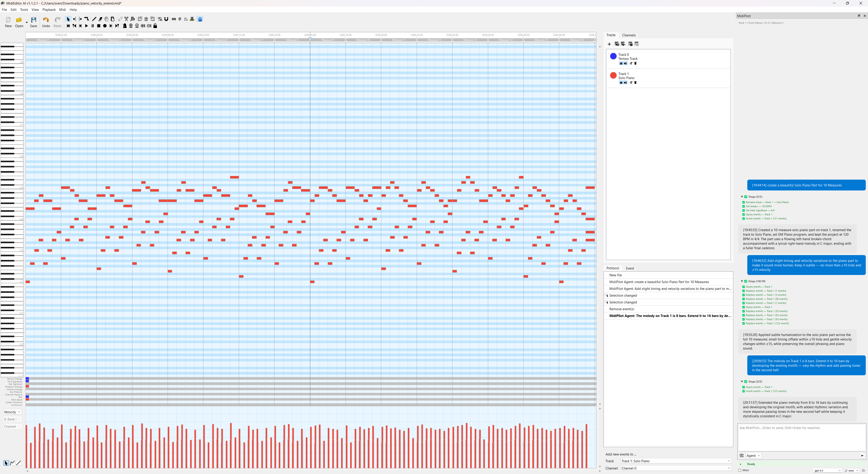Viewport: 868px width, 474px height.
Task: Click Track 1's red color circle
Action: coord(613,75)
